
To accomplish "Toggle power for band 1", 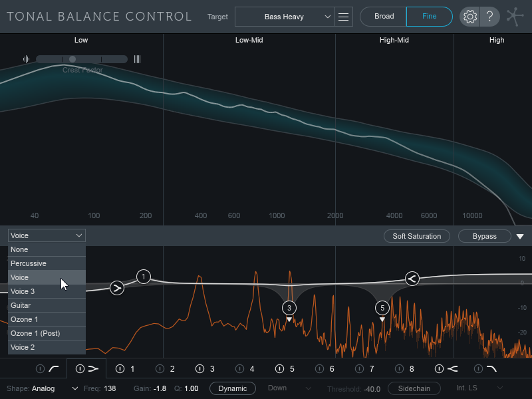I will pos(120,369).
